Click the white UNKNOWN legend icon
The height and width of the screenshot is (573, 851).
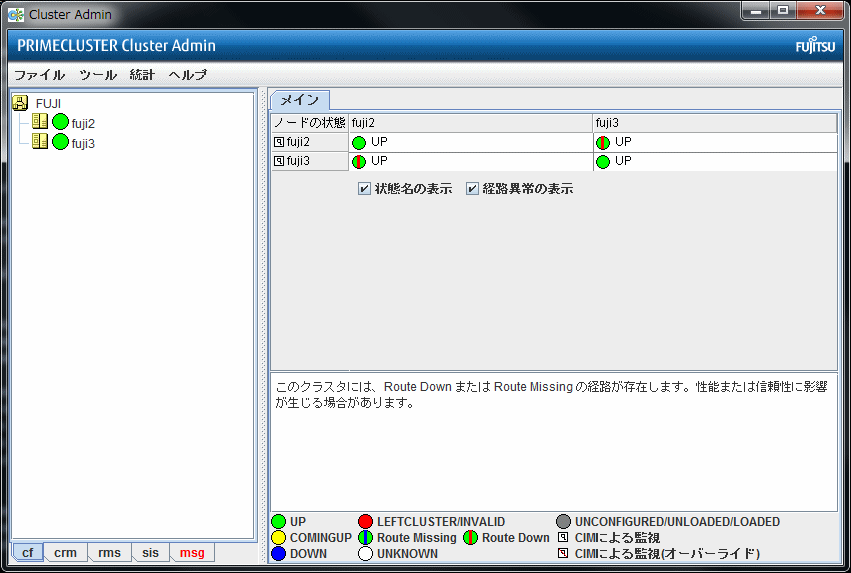click(x=365, y=554)
